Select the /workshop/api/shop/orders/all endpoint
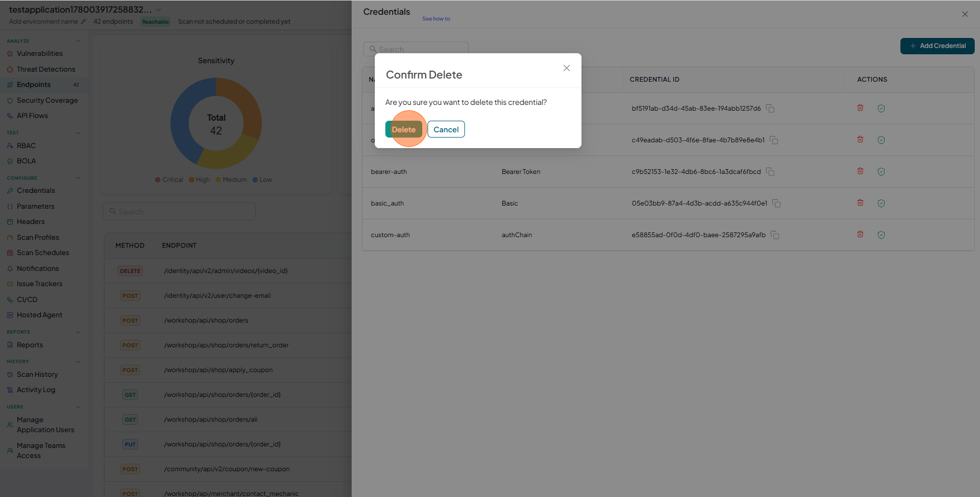980x497 pixels. [x=211, y=420]
